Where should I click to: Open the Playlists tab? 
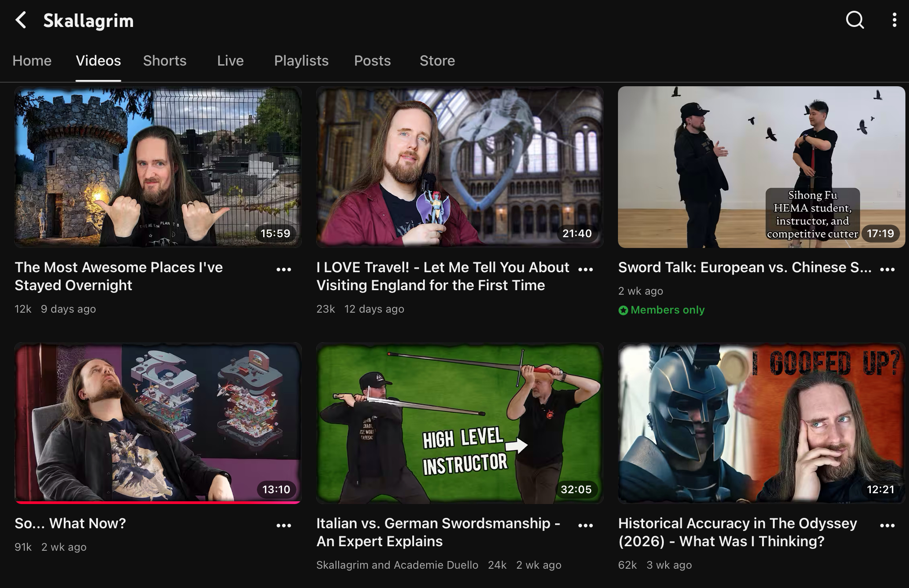click(x=301, y=61)
